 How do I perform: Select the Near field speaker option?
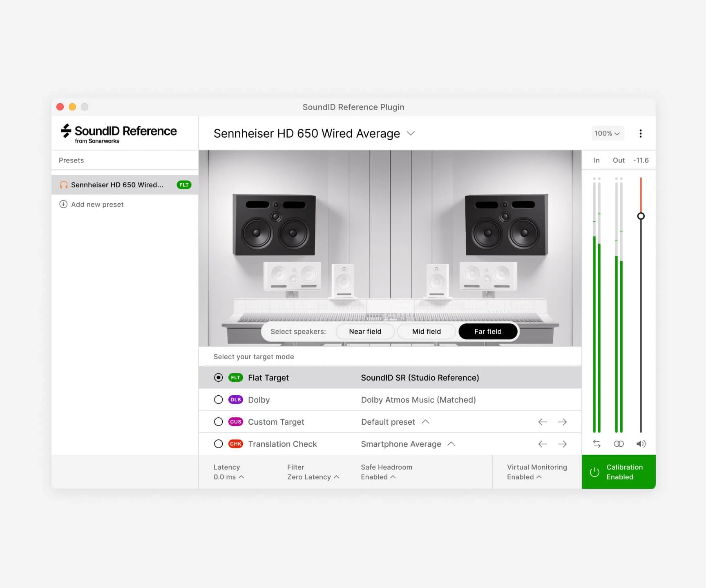[x=365, y=331]
